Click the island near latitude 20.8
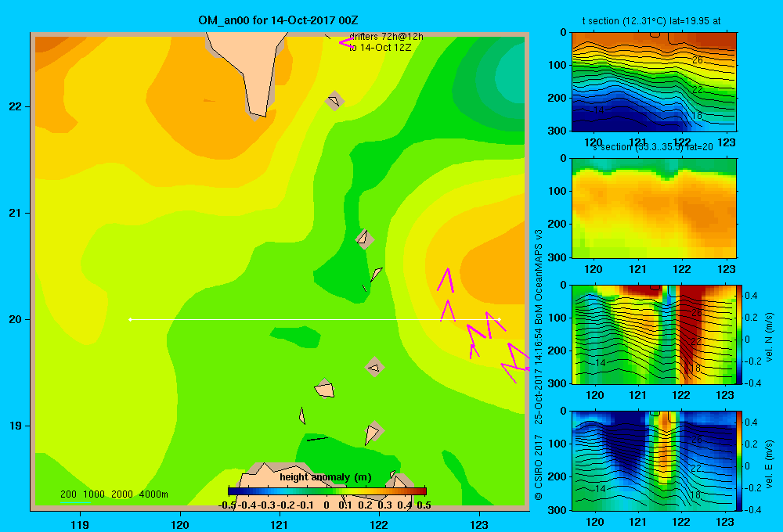The height and width of the screenshot is (532, 783). (x=364, y=239)
